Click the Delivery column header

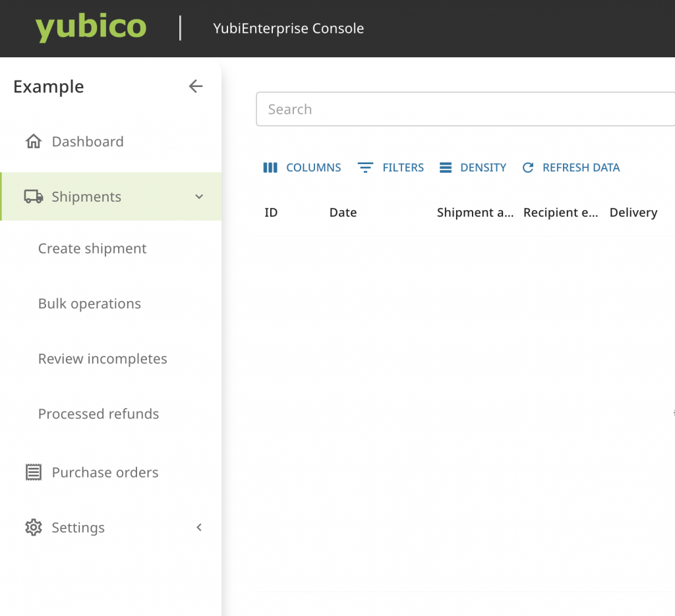click(633, 213)
